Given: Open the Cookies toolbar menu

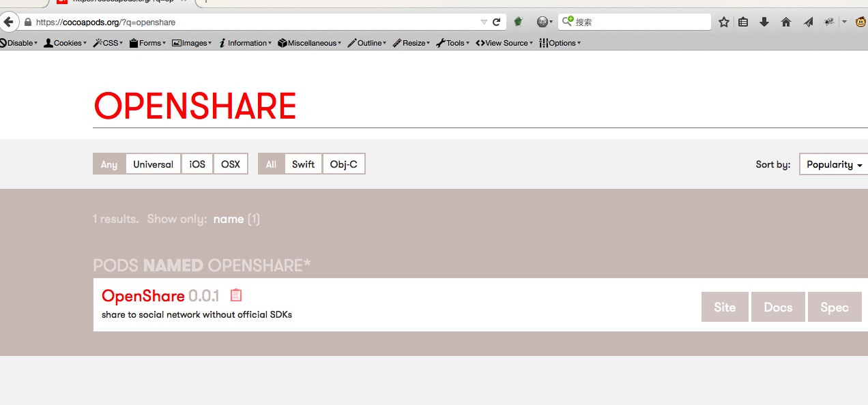Looking at the screenshot, I should click(x=66, y=43).
